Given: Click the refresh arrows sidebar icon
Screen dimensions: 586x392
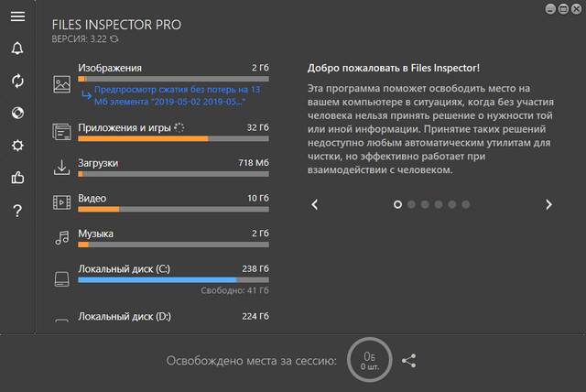Looking at the screenshot, I should (17, 81).
